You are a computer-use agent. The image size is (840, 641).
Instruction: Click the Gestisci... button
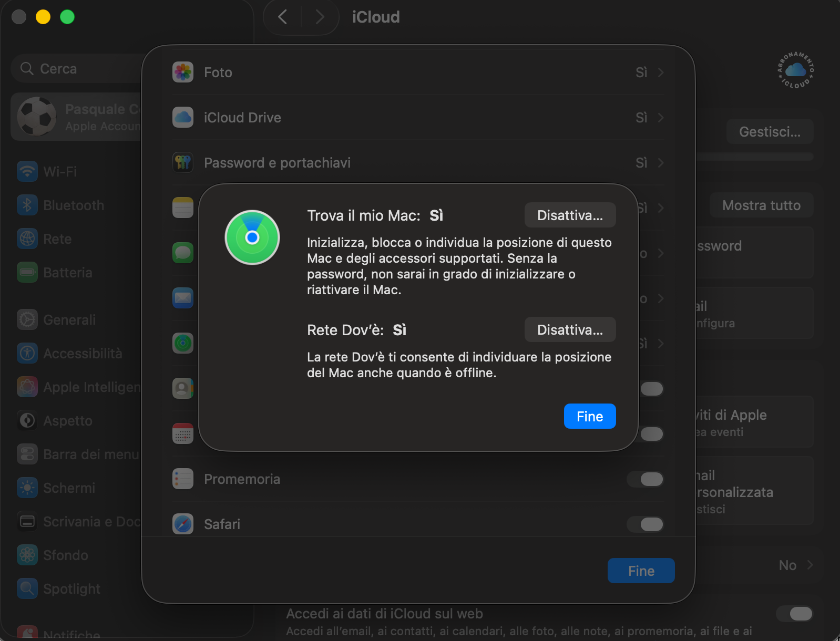coord(770,131)
